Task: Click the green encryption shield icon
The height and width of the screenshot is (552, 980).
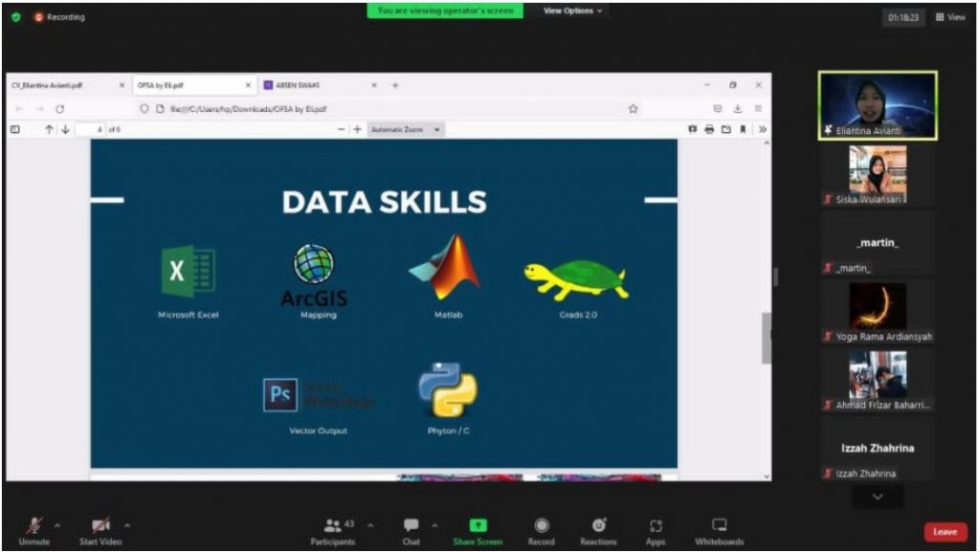Action: [x=16, y=17]
